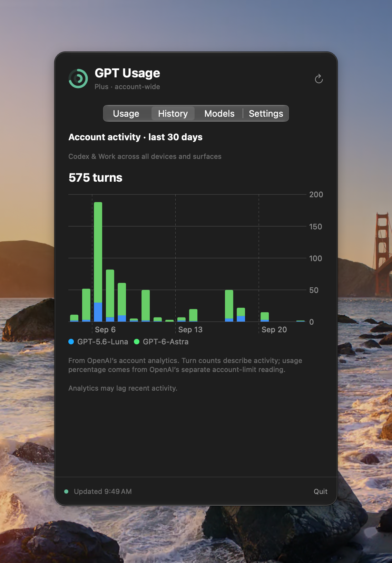Click the "Sep 20" axis label
This screenshot has height=563, width=392.
(274, 330)
